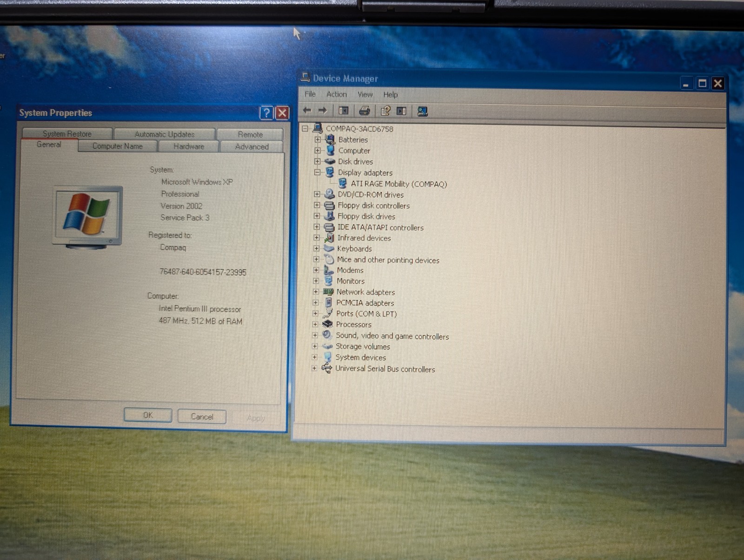The width and height of the screenshot is (744, 560).
Task: Switch to the Hardware tab
Action: pos(189,146)
